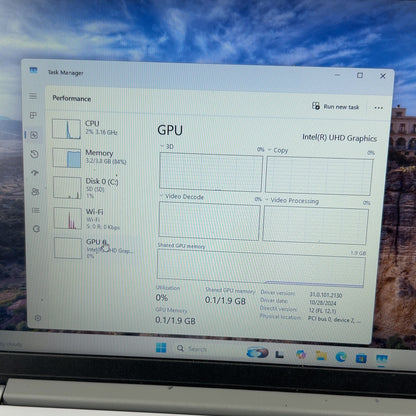
Task: Click the Memory mini graph thumbnail
Action: (x=67, y=158)
